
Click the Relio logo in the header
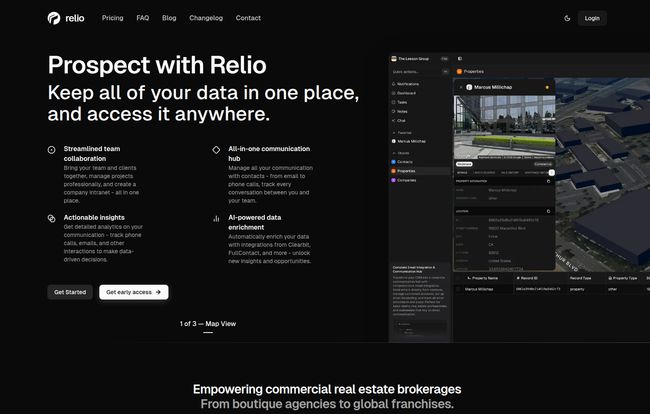click(65, 18)
